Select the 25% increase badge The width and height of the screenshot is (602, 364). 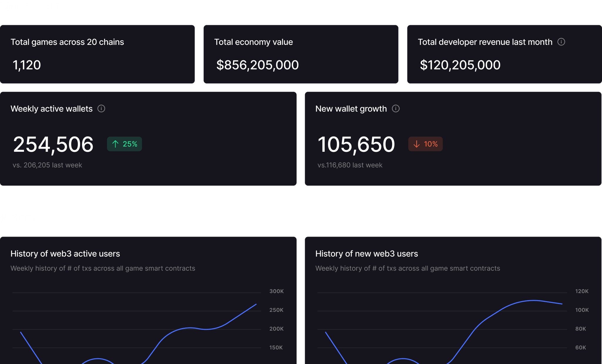(x=124, y=144)
